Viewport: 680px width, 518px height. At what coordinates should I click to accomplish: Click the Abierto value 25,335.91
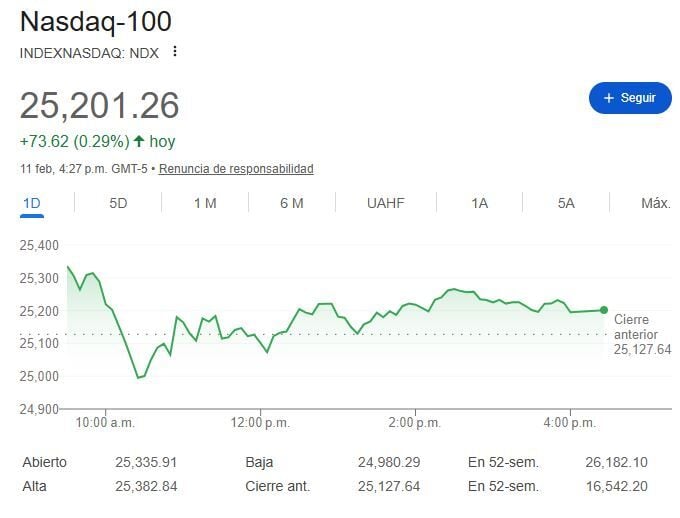(x=146, y=463)
